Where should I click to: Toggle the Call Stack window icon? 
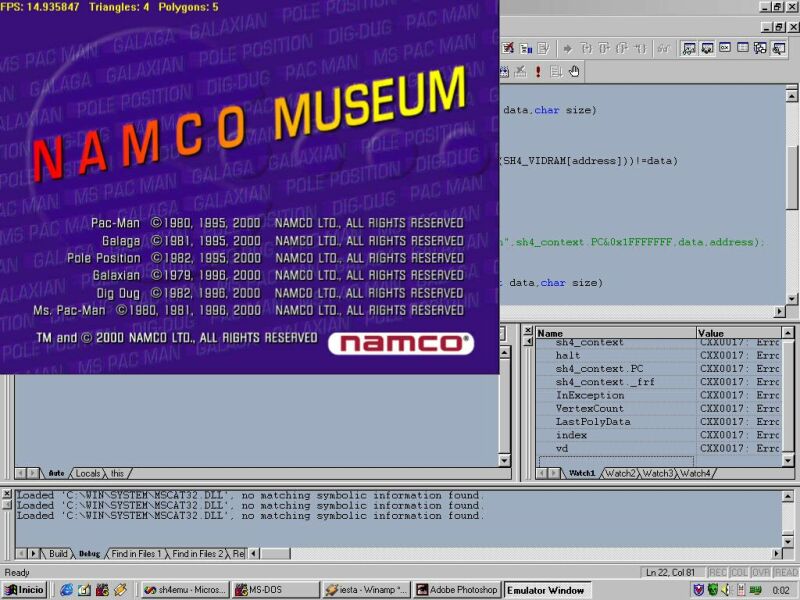click(x=761, y=48)
